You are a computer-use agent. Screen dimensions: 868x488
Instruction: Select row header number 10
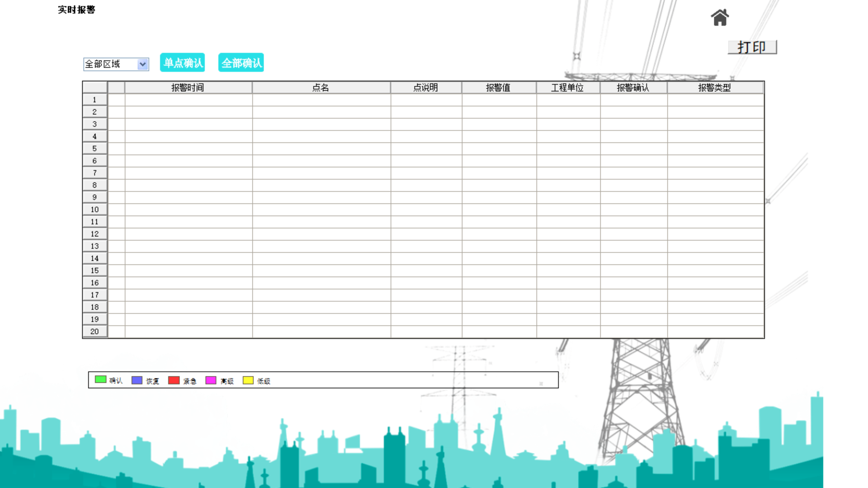pos(94,210)
